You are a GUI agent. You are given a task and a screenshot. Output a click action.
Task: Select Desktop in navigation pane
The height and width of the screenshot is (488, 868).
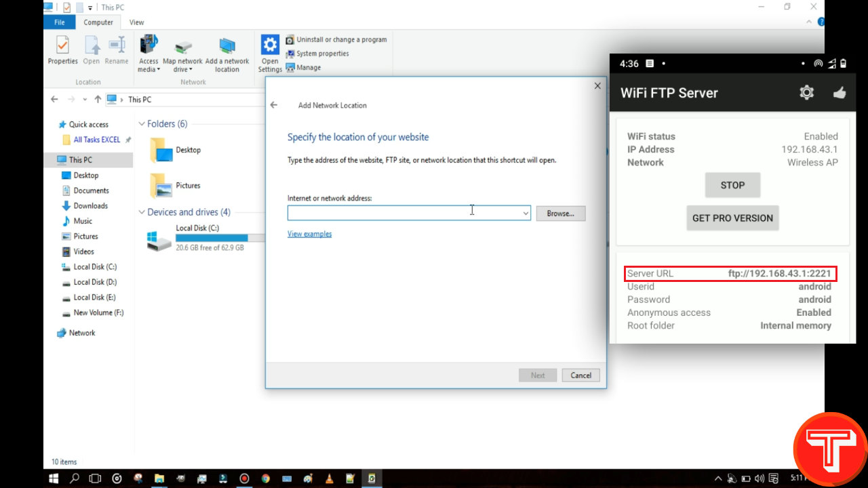coord(85,175)
